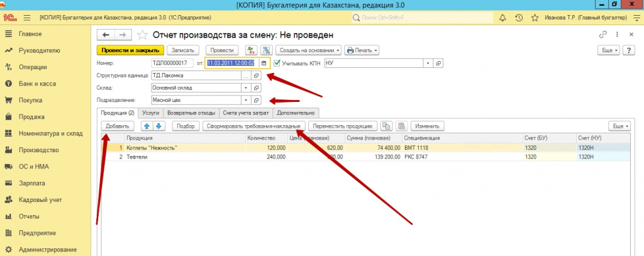Select the Тефтели row cell
Viewport: 644px width, 256px height.
185,157
